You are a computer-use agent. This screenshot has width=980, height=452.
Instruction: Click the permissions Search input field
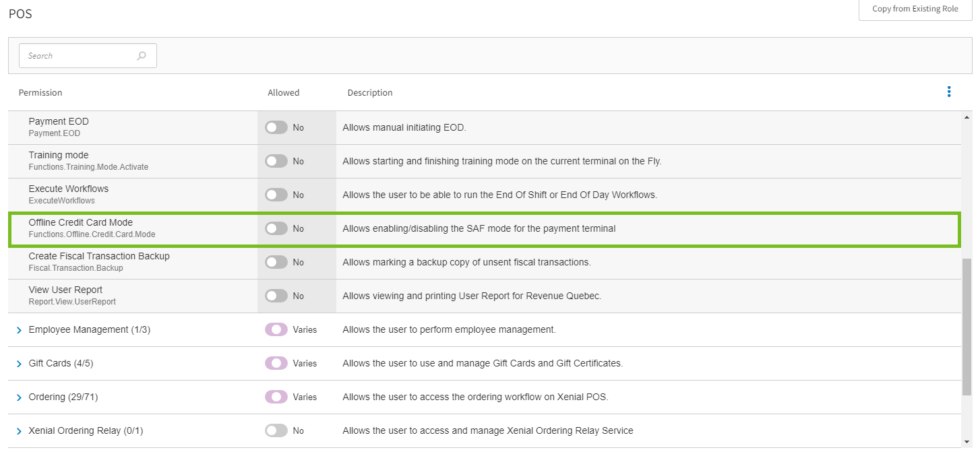78,56
